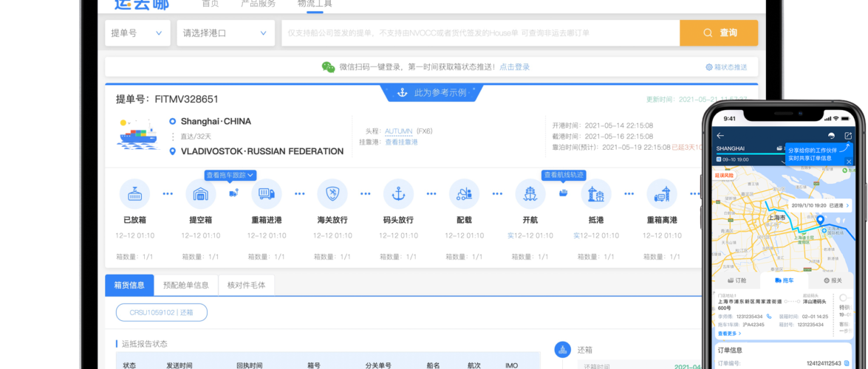Viewport: 868px width, 369px height.
Task: Open the 物流工具 navigation menu
Action: coord(315,4)
